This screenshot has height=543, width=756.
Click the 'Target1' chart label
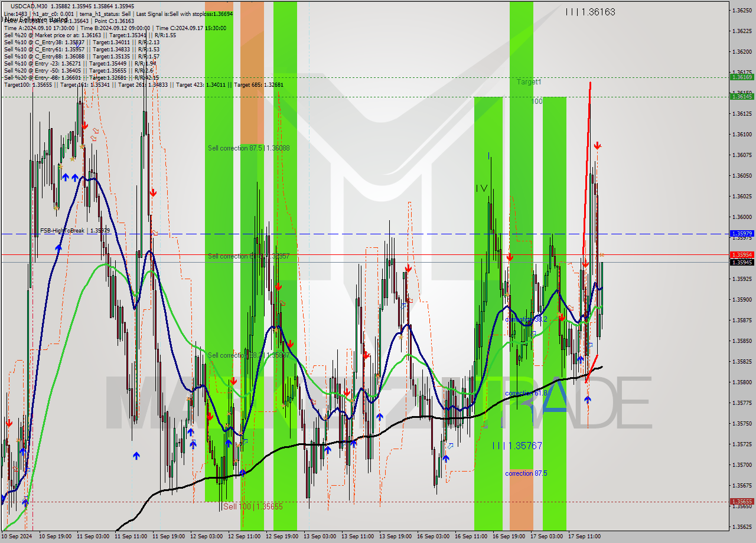[x=529, y=82]
